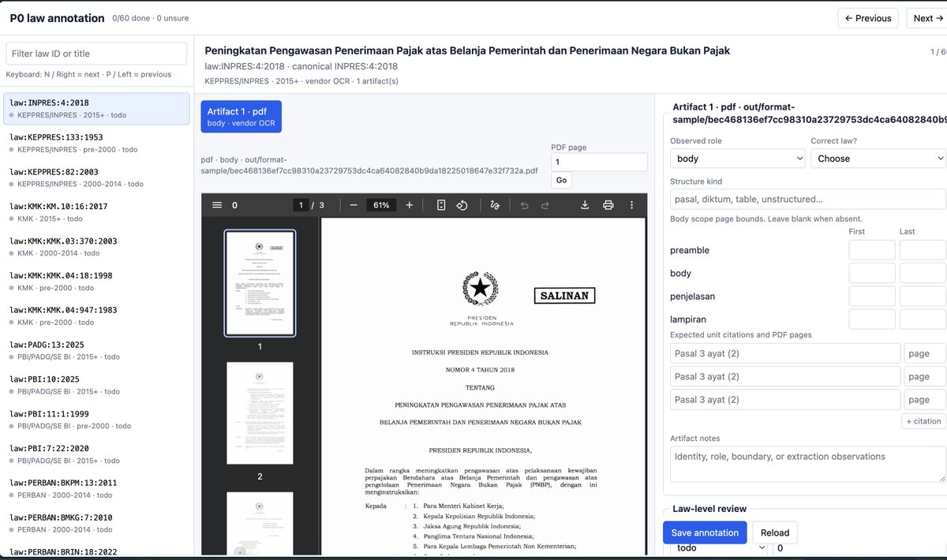Screen dimensions: 947x560
Task: Select law:KMK:KMK.04:947:1983 in the list
Action: coord(96,315)
